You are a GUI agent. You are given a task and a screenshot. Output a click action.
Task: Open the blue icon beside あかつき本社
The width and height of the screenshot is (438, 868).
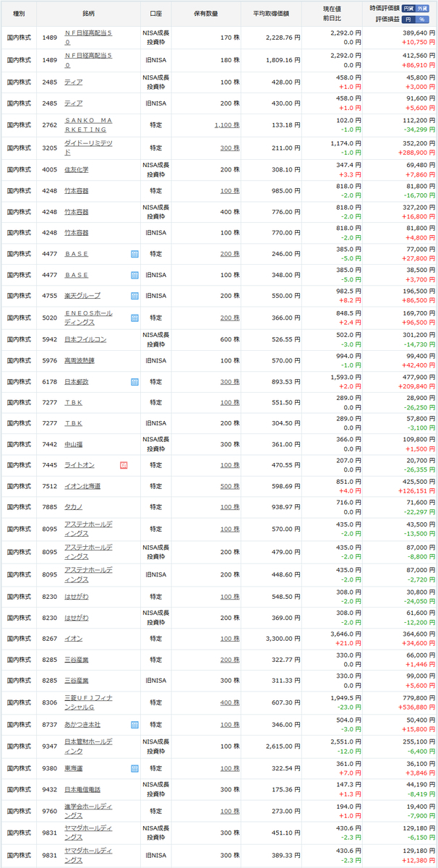tap(134, 724)
